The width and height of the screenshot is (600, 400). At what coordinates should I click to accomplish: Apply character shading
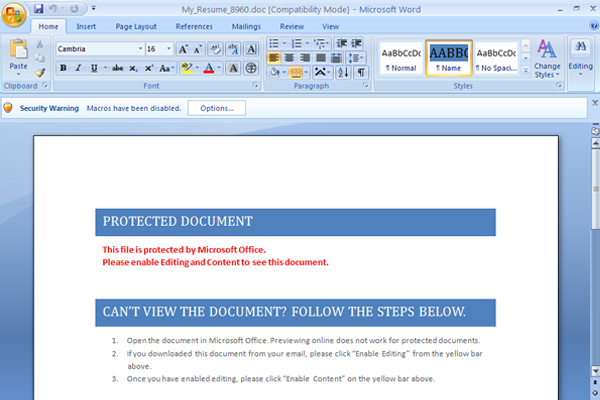(x=233, y=68)
